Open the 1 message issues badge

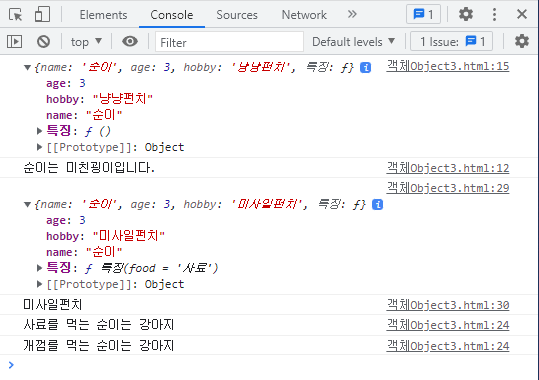423,14
